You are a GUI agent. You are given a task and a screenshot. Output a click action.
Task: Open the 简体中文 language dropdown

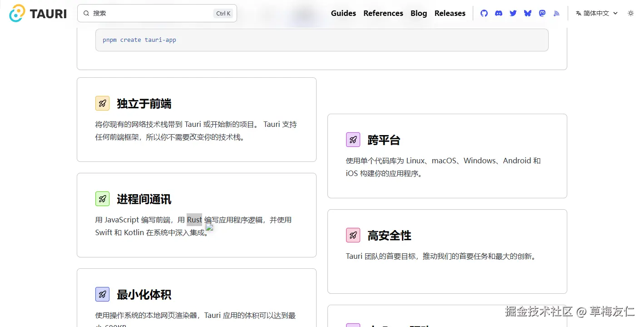coord(597,13)
